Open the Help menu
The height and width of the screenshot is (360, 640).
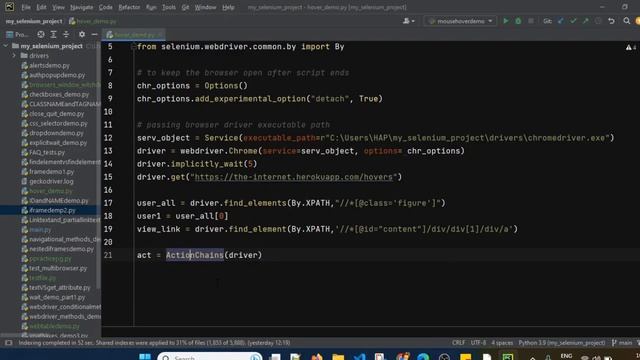[x=228, y=7]
